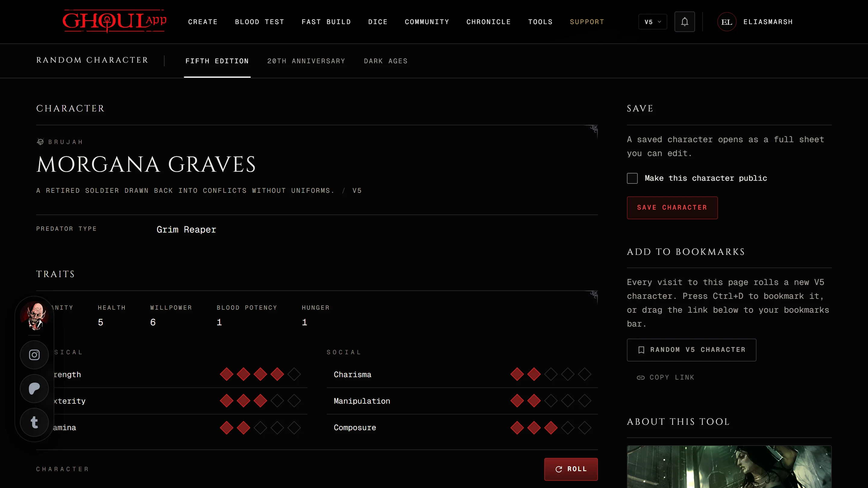Click the Roll button
Viewport: 868px width, 488px height.
[571, 469]
